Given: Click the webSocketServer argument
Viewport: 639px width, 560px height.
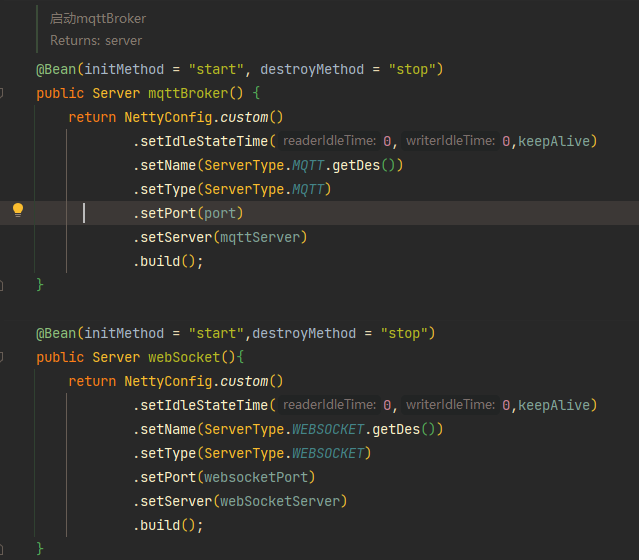Looking at the screenshot, I should pyautogui.click(x=280, y=501).
